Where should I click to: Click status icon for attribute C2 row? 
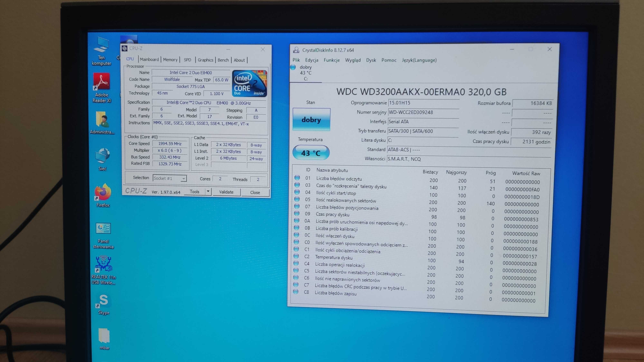click(296, 256)
